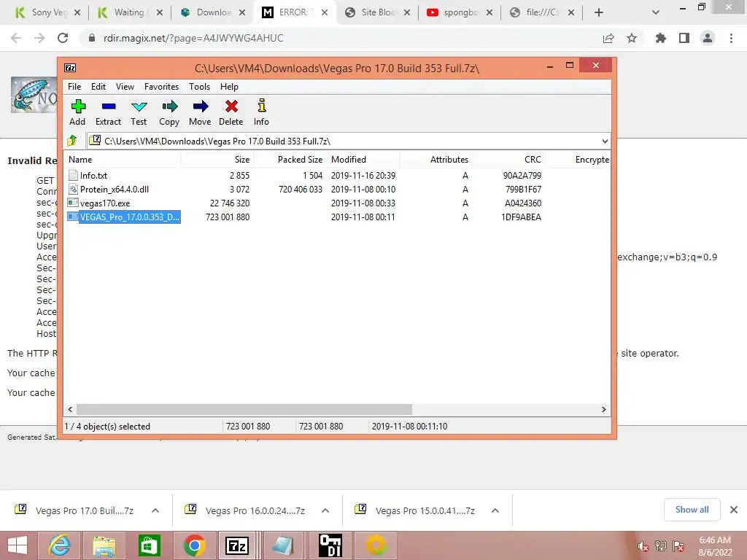Viewport: 747px width, 560px height.
Task: Click the Chrome back arrow
Action: coord(16,38)
